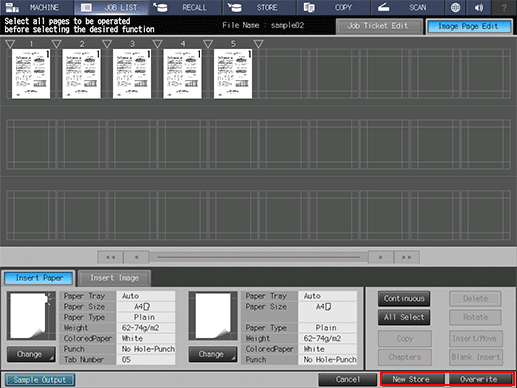The image size is (517, 388).
Task: Toggle the Continuous selection button
Action: pos(404,298)
